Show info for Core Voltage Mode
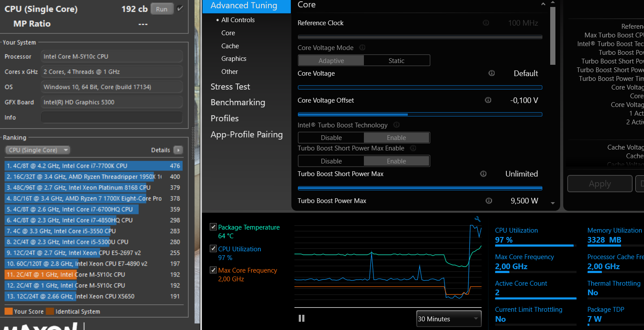Viewport: 644px width, 330px height. click(x=362, y=47)
